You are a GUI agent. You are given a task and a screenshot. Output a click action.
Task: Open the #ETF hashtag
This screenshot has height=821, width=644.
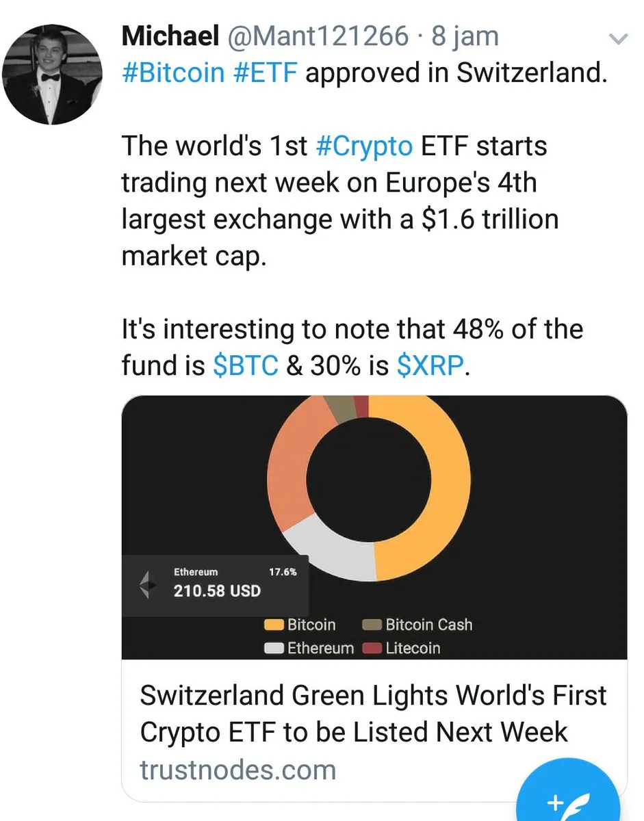(264, 73)
